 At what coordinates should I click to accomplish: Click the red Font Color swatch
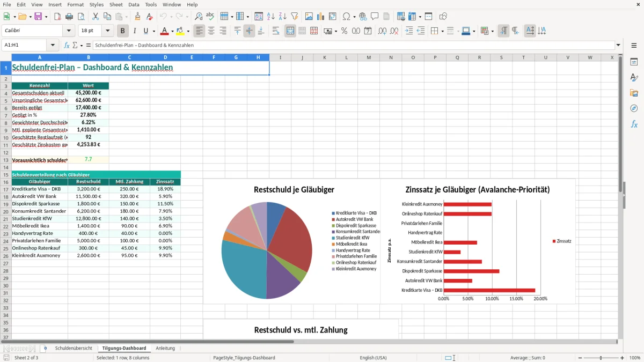click(164, 31)
